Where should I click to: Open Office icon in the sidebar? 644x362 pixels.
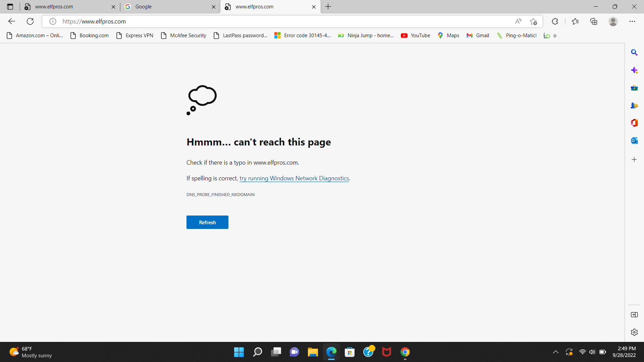point(634,123)
